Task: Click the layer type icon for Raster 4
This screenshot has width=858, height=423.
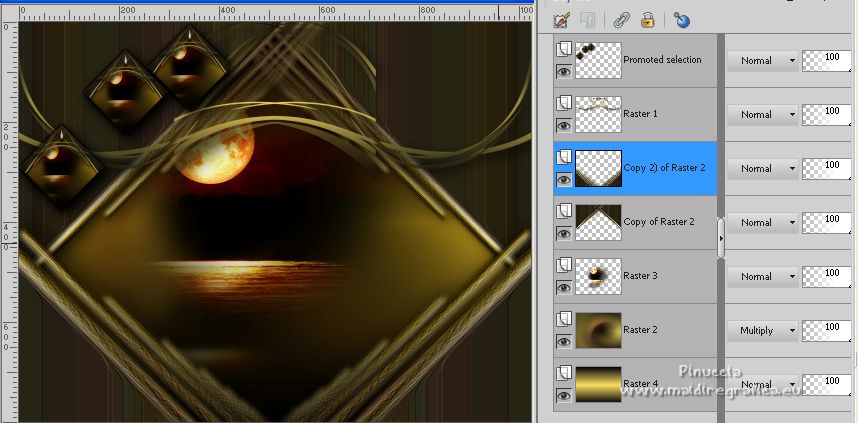Action: pos(564,373)
